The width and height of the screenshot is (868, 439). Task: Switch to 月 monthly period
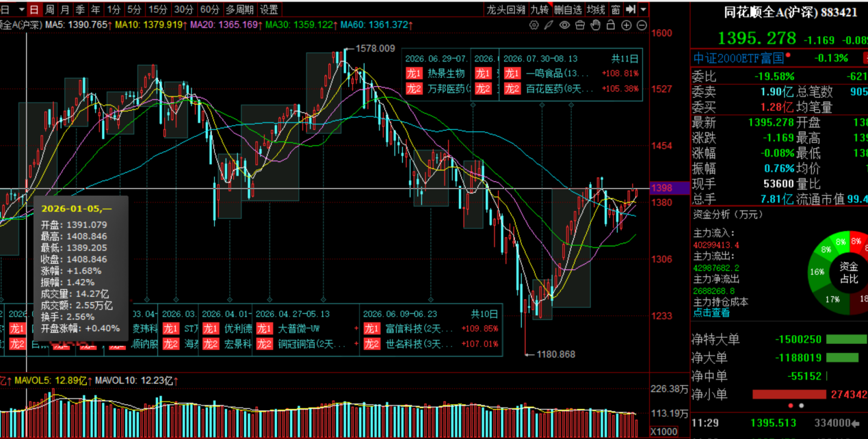[x=65, y=10]
